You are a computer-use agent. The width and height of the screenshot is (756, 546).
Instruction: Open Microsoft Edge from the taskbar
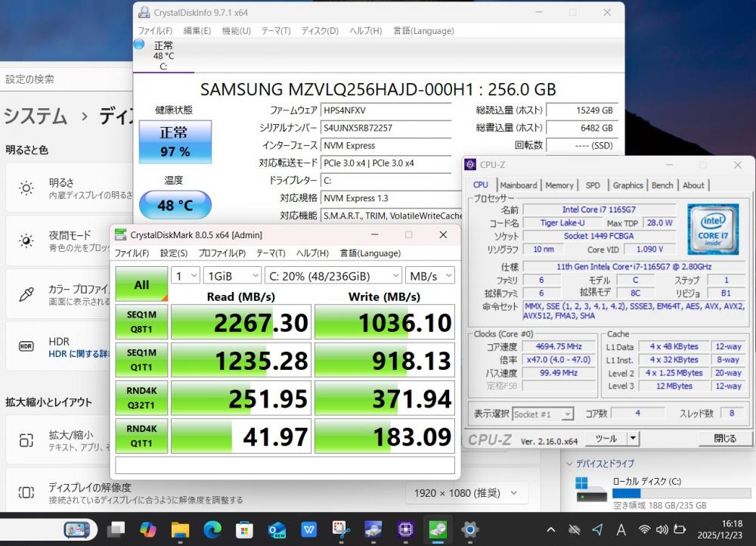point(212,529)
